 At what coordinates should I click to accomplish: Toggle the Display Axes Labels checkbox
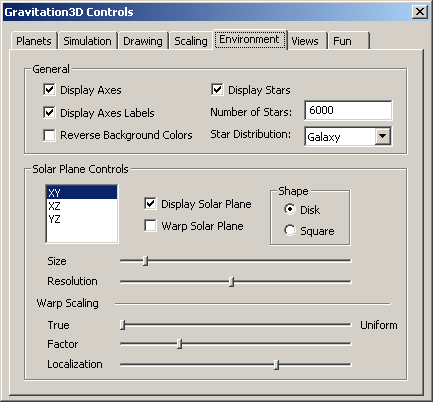point(49,112)
